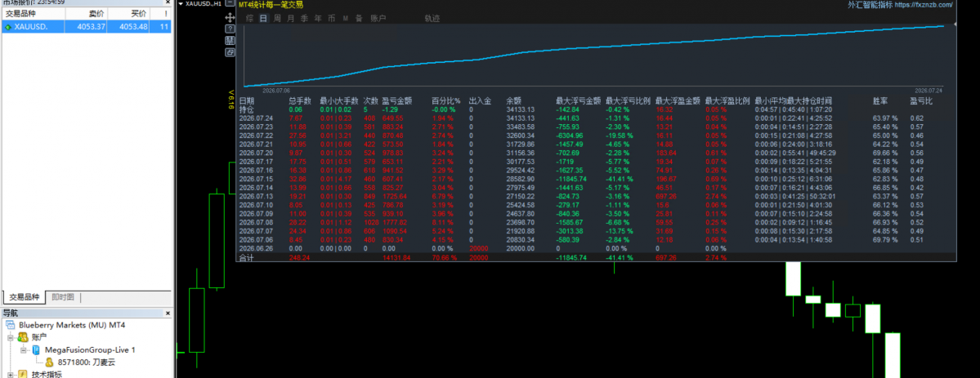
Task: Select the 2026.07.15 statistics row
Action: click(x=595, y=179)
